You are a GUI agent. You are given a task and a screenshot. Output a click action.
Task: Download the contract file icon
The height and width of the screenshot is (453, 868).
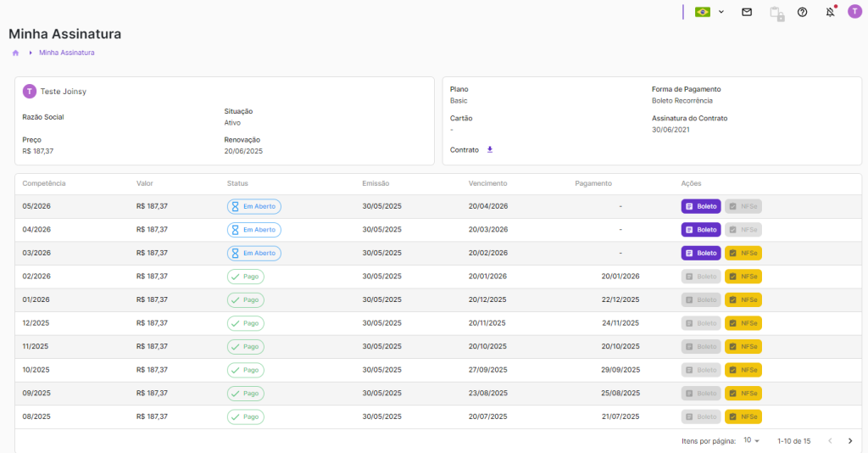489,149
